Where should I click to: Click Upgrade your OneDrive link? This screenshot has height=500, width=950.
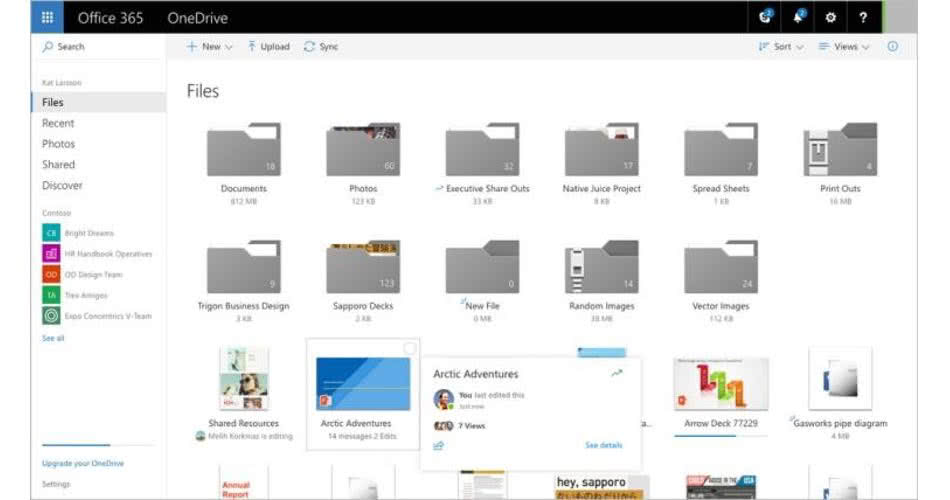[x=83, y=464]
